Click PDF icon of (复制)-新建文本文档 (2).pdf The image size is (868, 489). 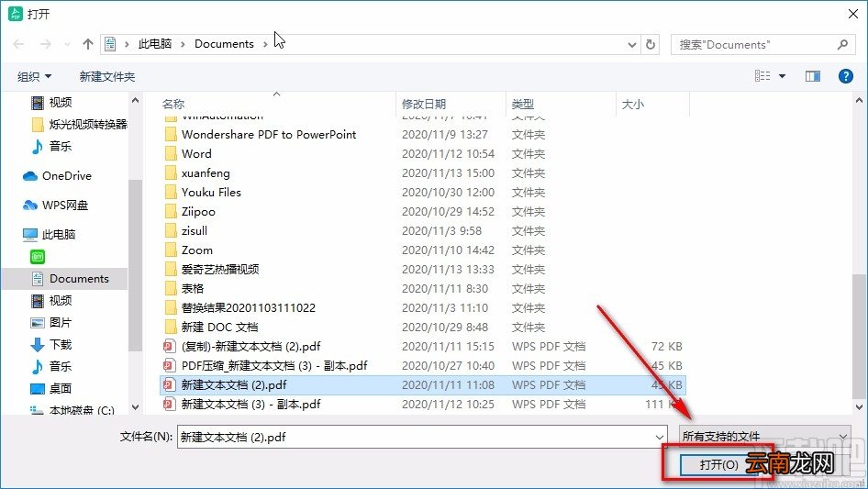[x=169, y=346]
